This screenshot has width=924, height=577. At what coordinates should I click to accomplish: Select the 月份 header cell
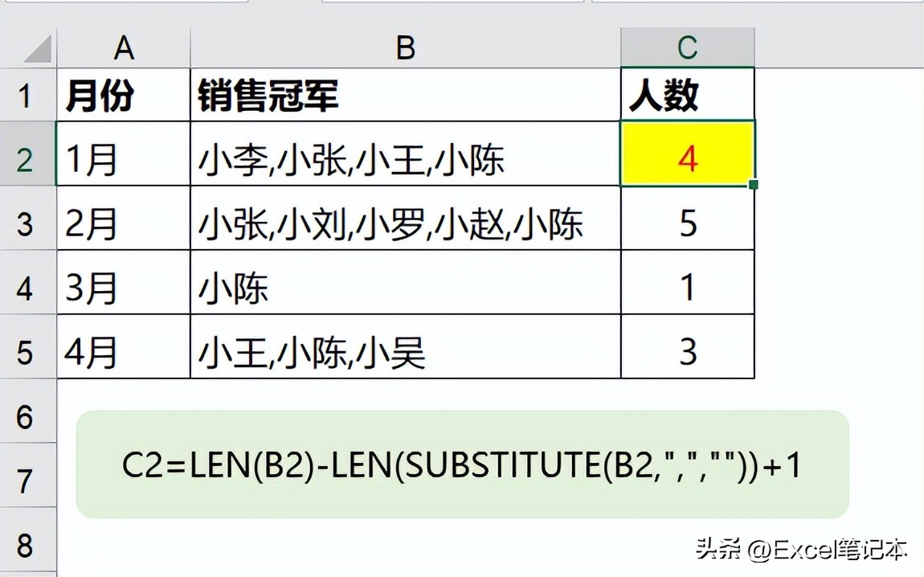(124, 95)
